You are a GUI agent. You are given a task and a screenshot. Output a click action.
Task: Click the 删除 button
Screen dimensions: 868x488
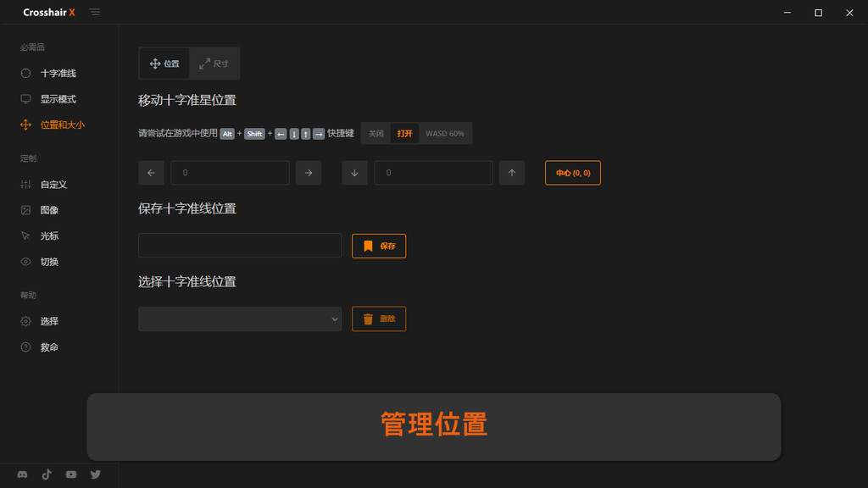pos(379,319)
